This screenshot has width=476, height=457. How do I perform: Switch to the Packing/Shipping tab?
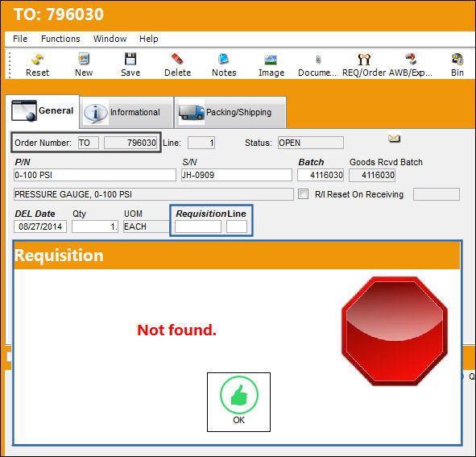(230, 112)
